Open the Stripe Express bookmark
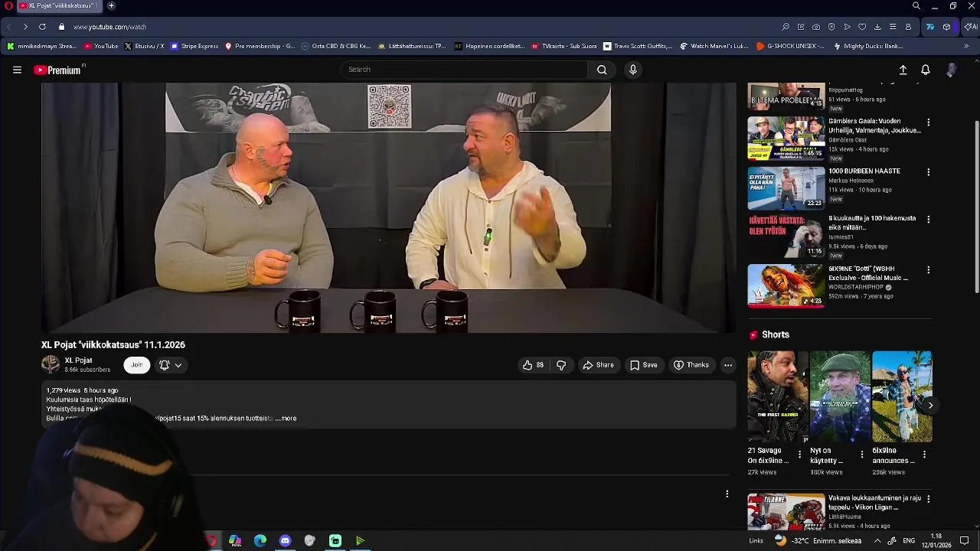The width and height of the screenshot is (980, 551). coord(194,46)
